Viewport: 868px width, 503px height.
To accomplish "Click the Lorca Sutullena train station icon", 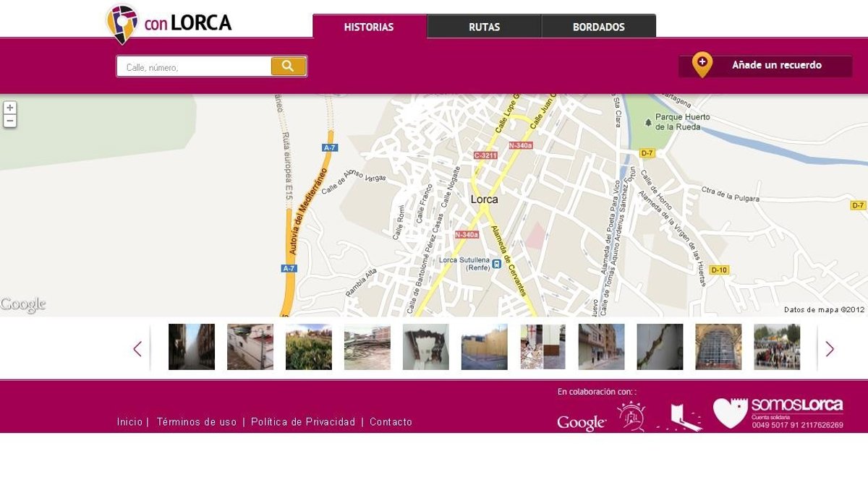I will pos(496,264).
